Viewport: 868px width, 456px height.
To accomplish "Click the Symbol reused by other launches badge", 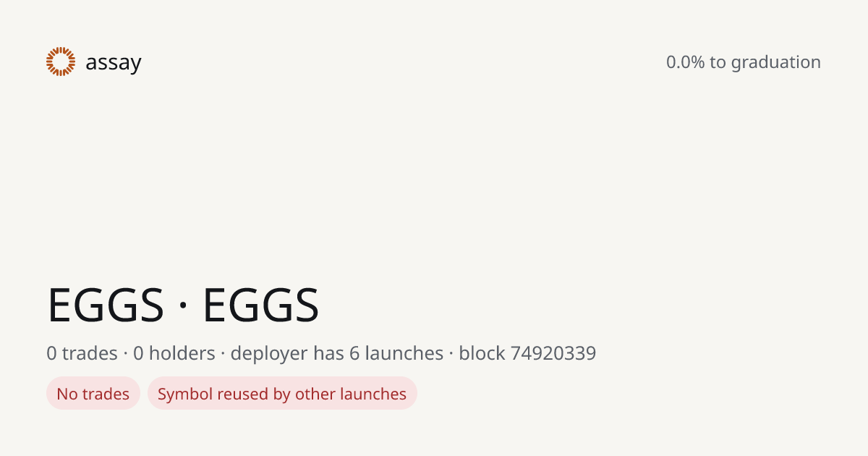I will 282,394.
